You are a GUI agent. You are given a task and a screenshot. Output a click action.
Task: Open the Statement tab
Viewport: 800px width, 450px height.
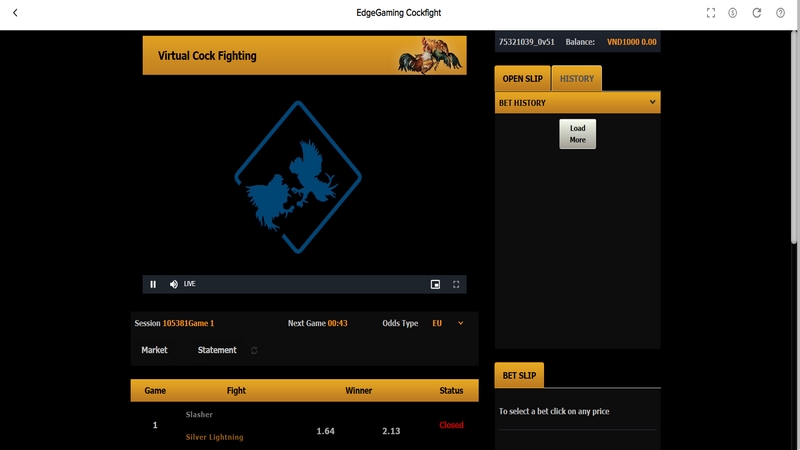coord(217,350)
